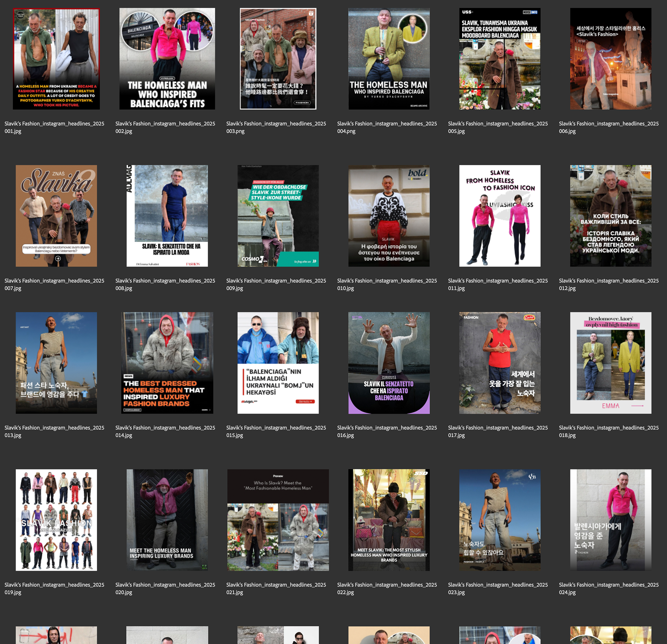667x644 pixels.
Task: Select thumbnail of file 012.jpg
Action: 611,216
